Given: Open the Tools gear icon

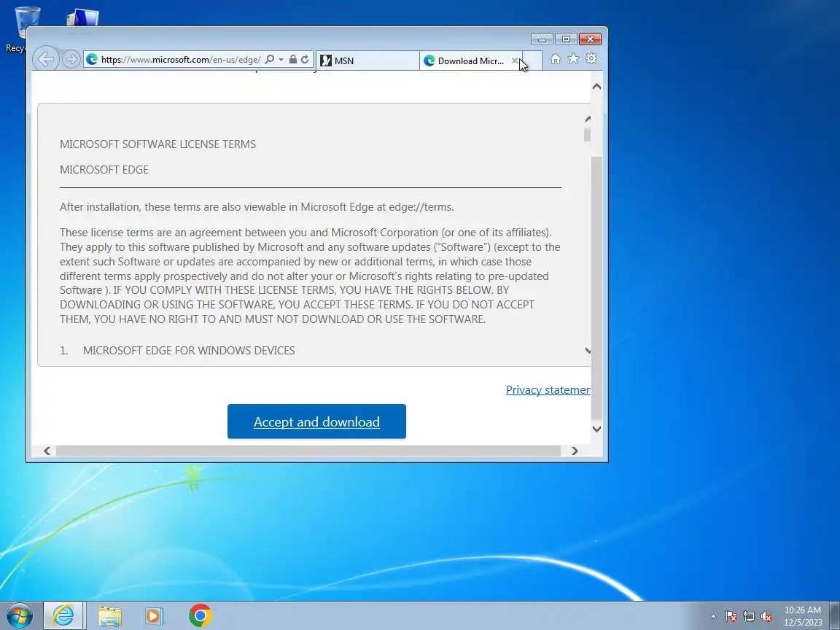Looking at the screenshot, I should tap(591, 59).
